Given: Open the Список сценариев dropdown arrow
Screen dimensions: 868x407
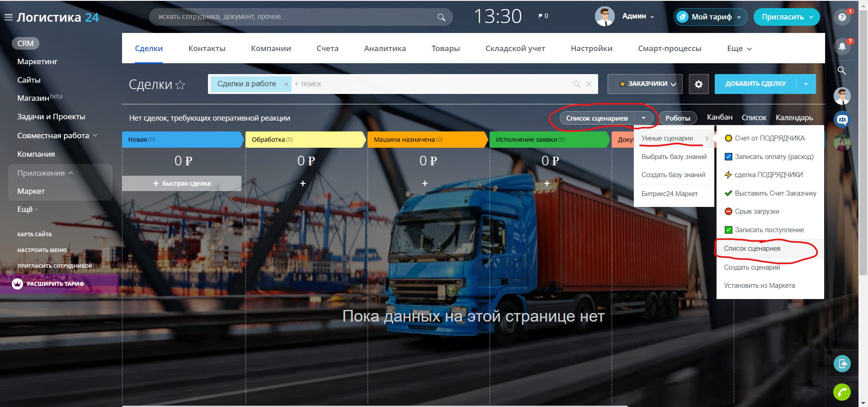Looking at the screenshot, I should pyautogui.click(x=643, y=118).
